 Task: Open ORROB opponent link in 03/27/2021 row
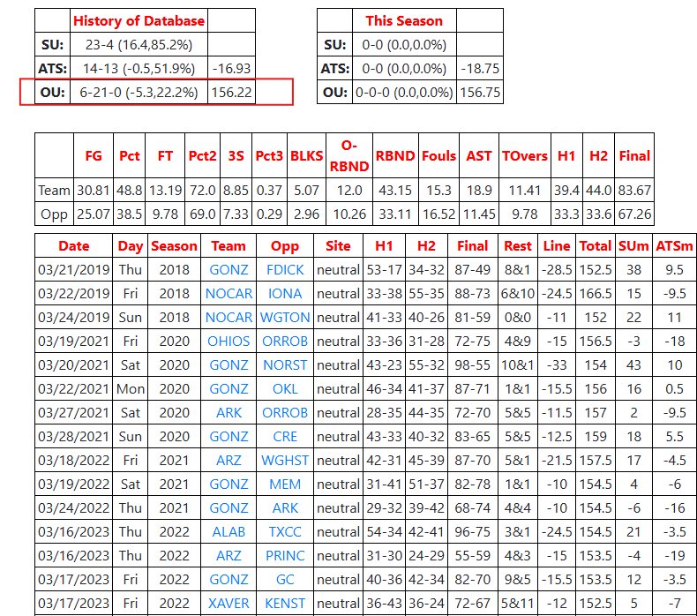285,413
